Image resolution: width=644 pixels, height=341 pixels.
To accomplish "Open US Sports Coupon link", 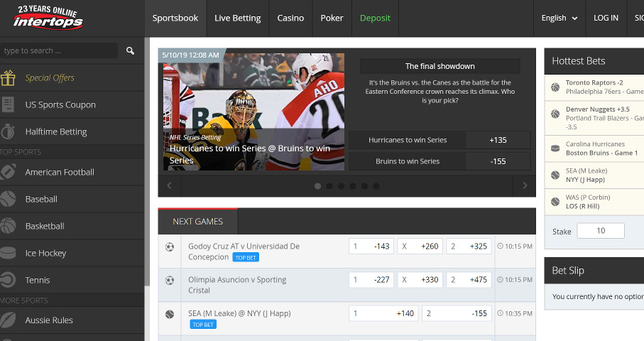I will 60,104.
